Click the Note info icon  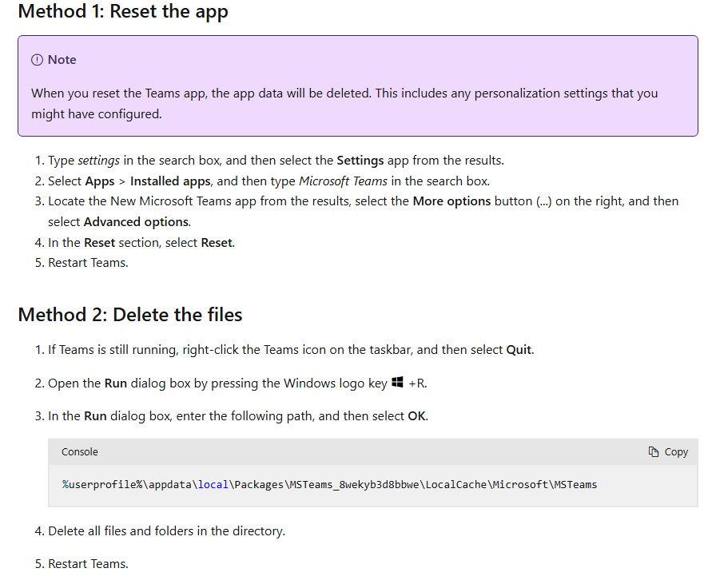(37, 60)
